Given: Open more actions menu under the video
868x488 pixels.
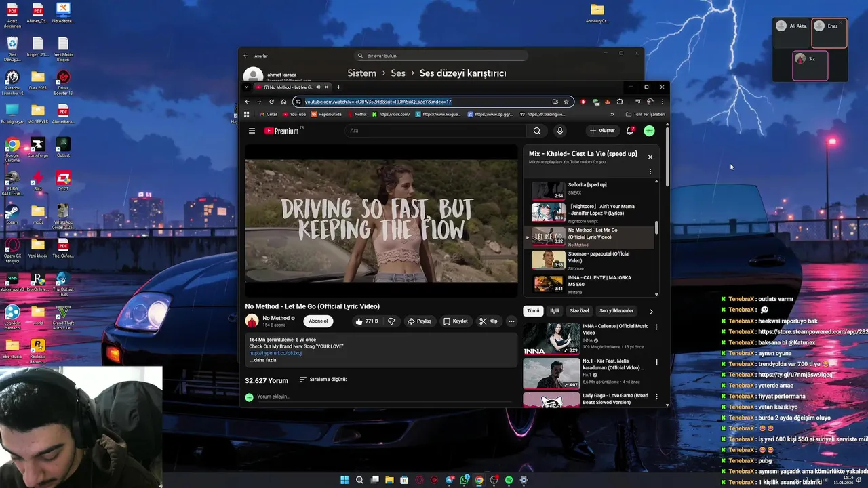Looking at the screenshot, I should click(511, 321).
